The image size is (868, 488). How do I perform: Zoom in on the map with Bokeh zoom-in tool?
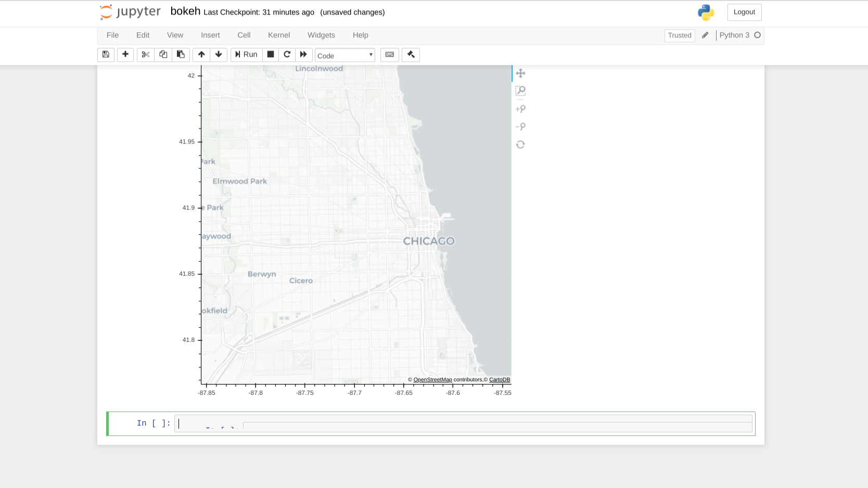pos(520,108)
